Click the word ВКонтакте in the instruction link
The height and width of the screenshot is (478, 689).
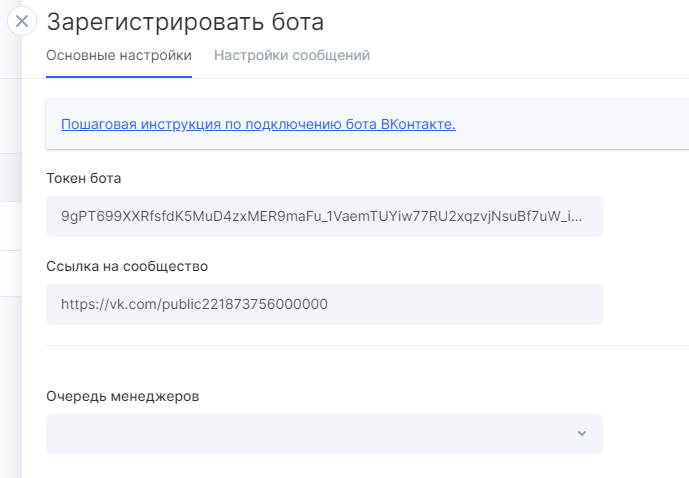click(x=418, y=124)
